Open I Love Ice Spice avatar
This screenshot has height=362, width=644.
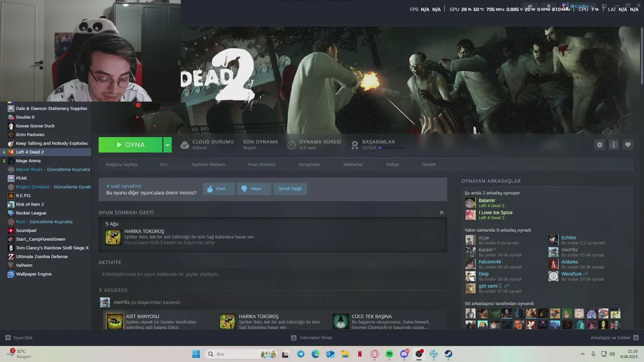point(470,215)
